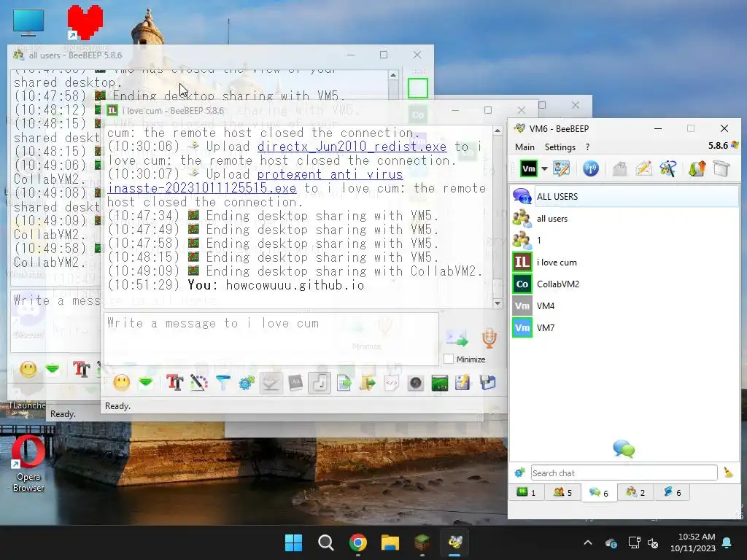
Task: Click the metal box icon on main toolbar
Action: (721, 168)
